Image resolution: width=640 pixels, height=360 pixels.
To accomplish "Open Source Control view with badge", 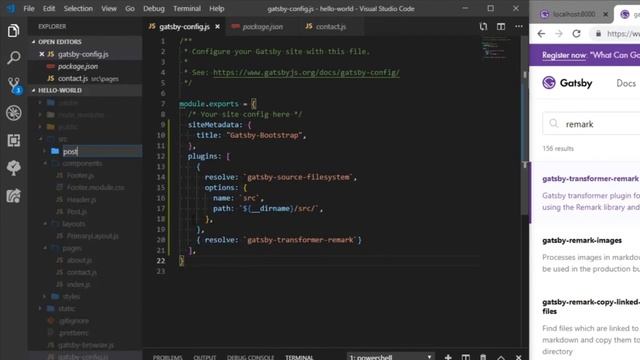I will tap(14, 85).
